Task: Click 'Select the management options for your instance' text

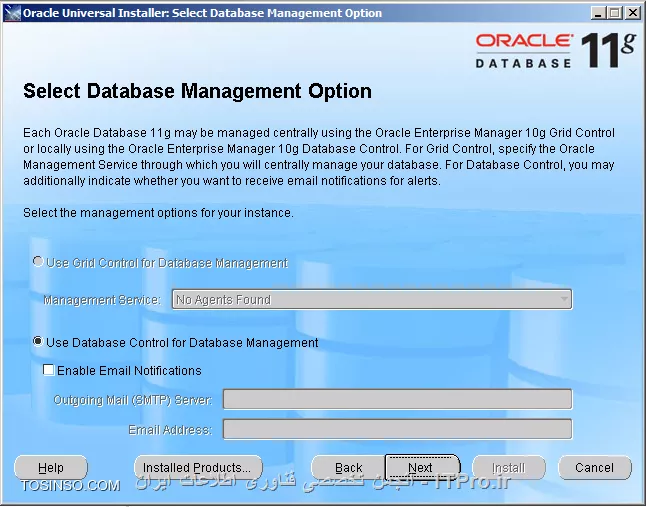Action: point(158,213)
